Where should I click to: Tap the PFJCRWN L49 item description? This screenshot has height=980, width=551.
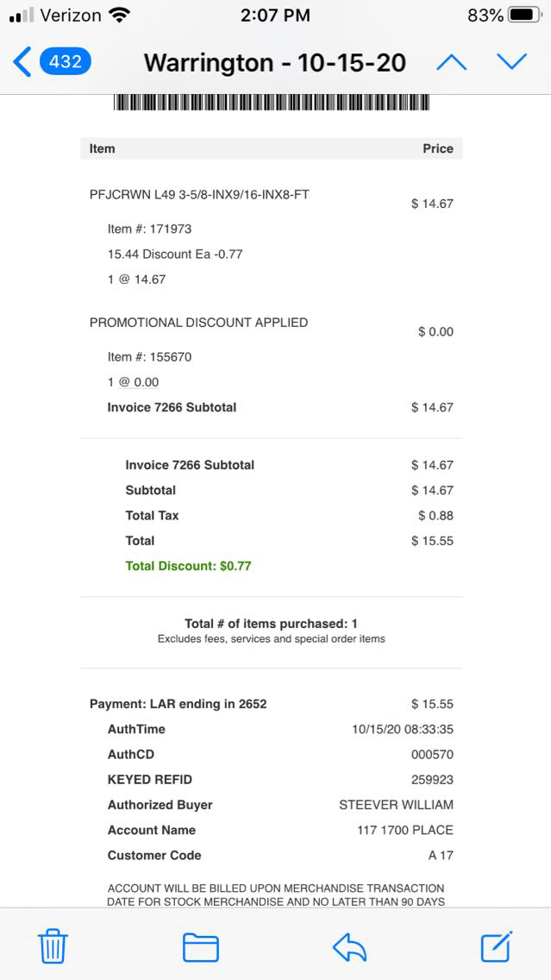point(199,195)
